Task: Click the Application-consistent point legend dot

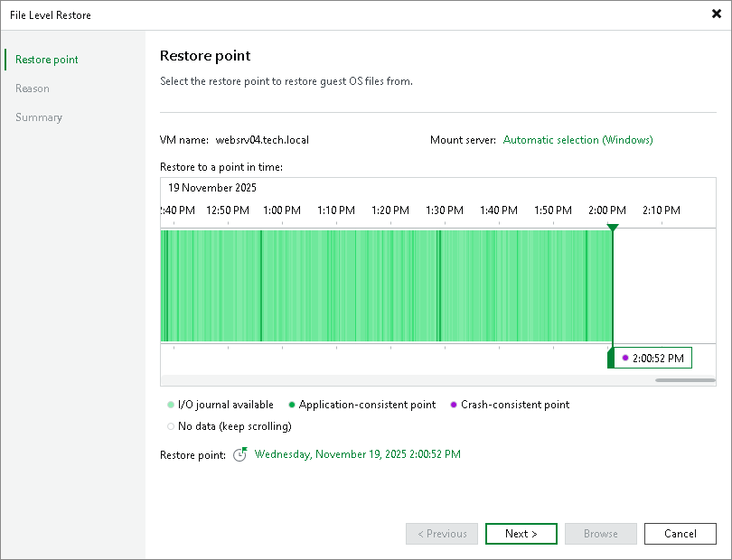Action: coord(294,405)
